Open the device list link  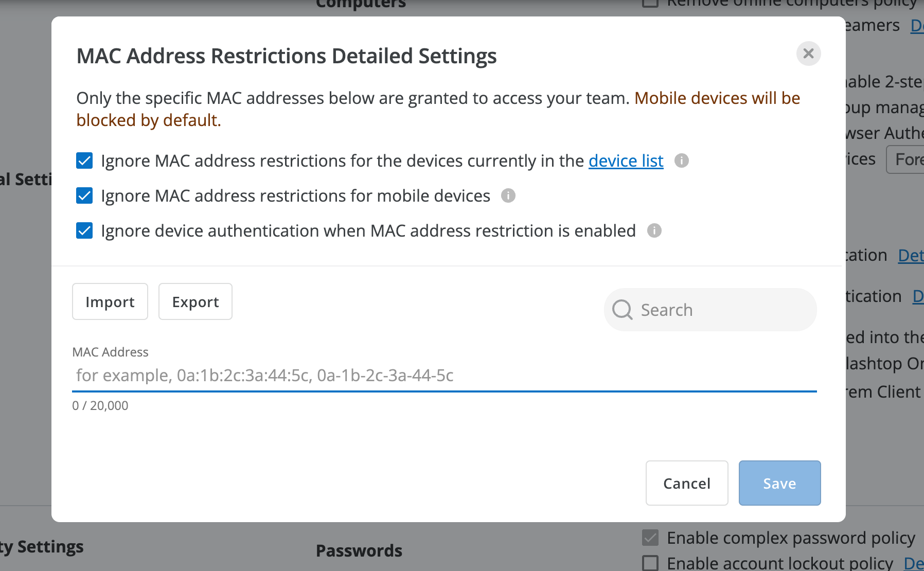click(x=626, y=160)
